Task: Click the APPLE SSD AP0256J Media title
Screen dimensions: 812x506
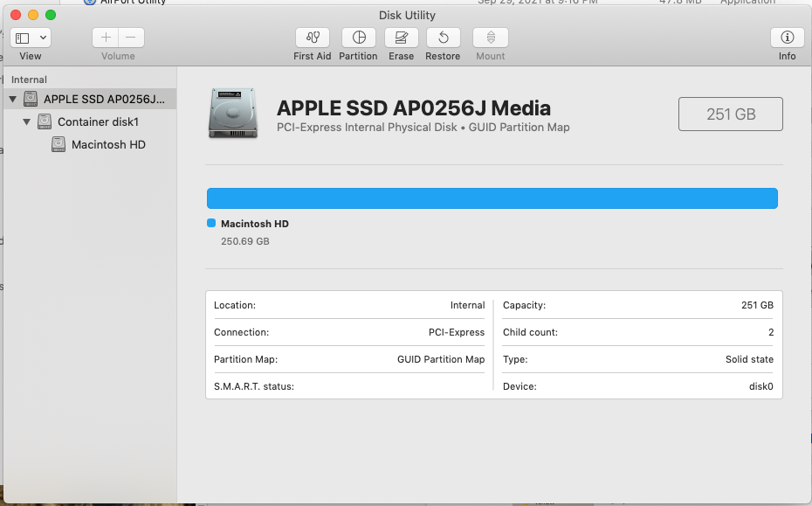Action: 413,107
